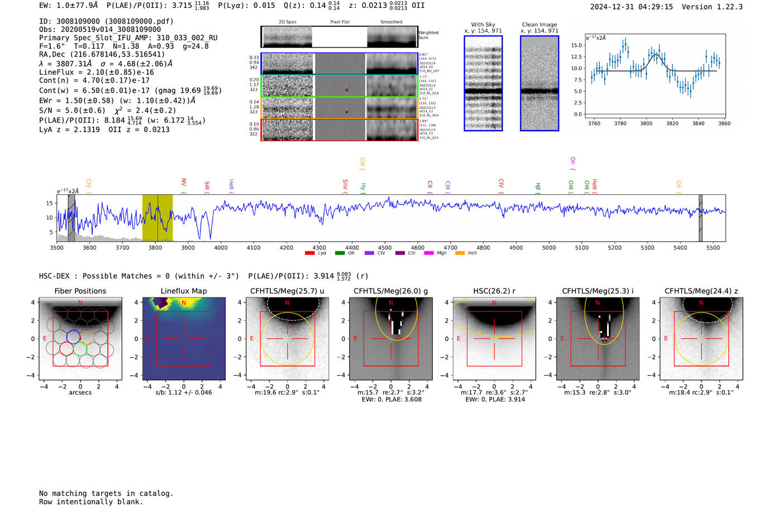Open the Gaussian line-fit plot
The width and height of the screenshot is (782, 532).
pyautogui.click(x=655, y=75)
